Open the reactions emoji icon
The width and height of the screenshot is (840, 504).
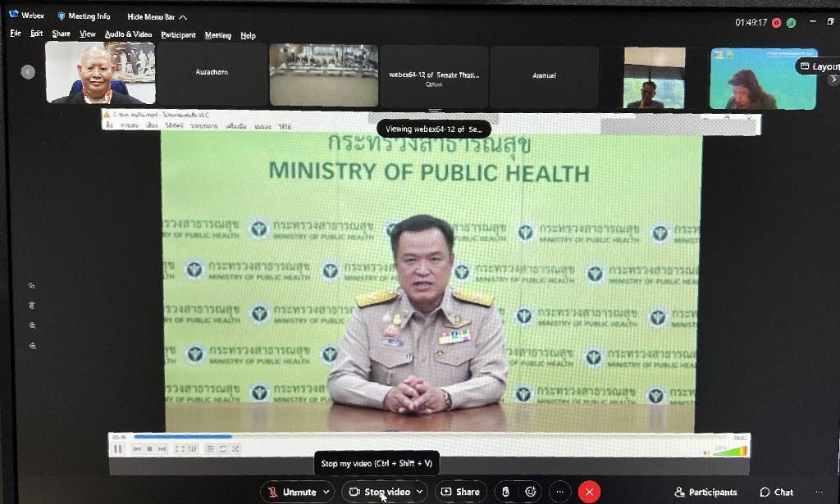[530, 492]
